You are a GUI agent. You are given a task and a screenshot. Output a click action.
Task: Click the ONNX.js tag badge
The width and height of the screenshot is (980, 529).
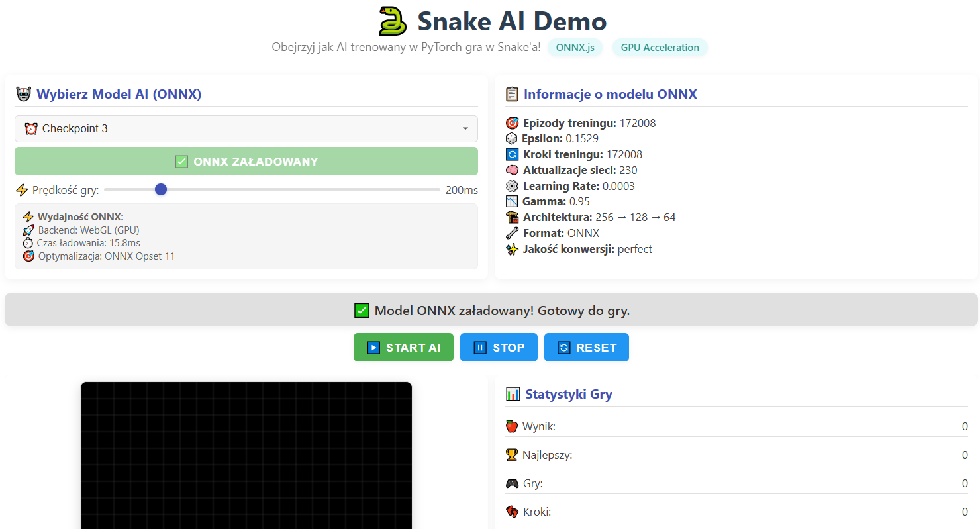pos(575,48)
